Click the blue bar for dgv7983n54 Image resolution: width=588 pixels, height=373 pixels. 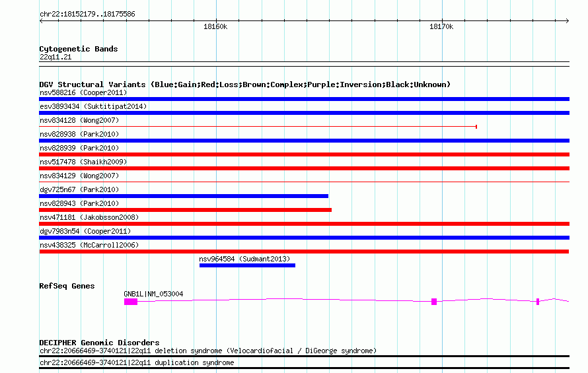tap(304, 238)
